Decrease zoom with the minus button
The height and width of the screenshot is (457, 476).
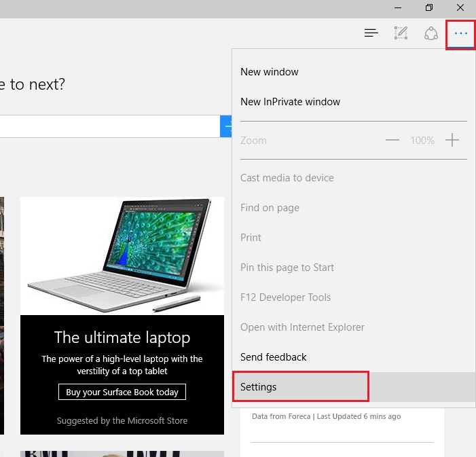[x=392, y=140]
